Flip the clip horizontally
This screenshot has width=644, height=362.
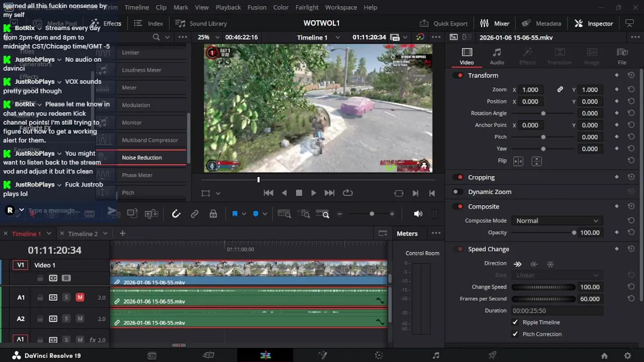(x=518, y=161)
